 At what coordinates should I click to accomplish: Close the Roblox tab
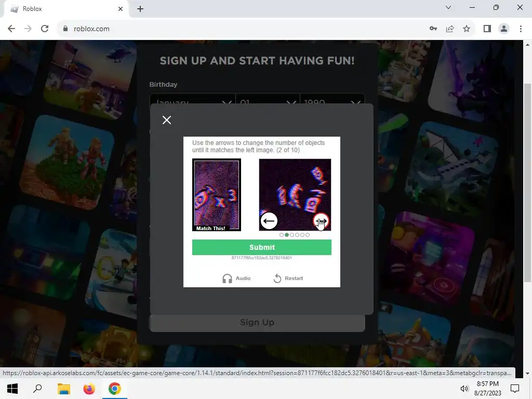(x=121, y=9)
